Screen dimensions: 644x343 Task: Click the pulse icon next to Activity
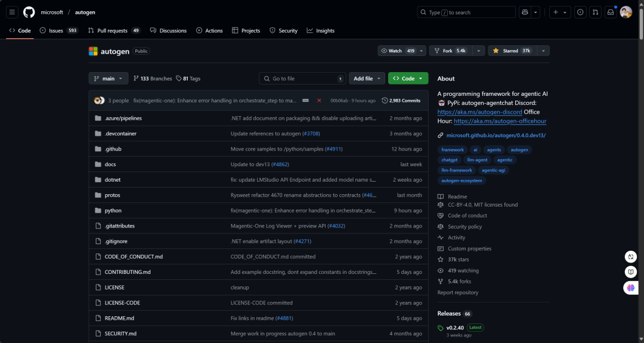coord(441,238)
